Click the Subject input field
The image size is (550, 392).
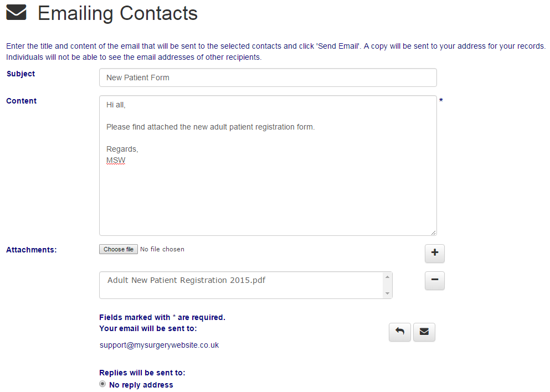pos(268,78)
